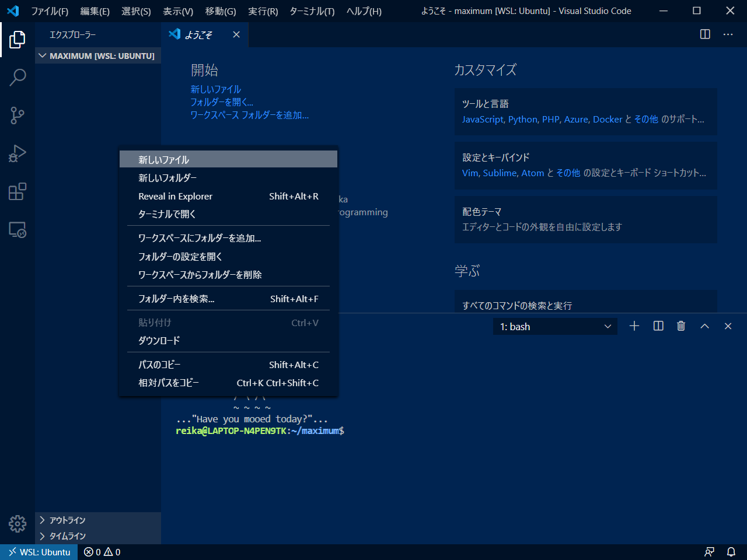The width and height of the screenshot is (747, 560).
Task: Open the ファイル menu
Action: (50, 10)
